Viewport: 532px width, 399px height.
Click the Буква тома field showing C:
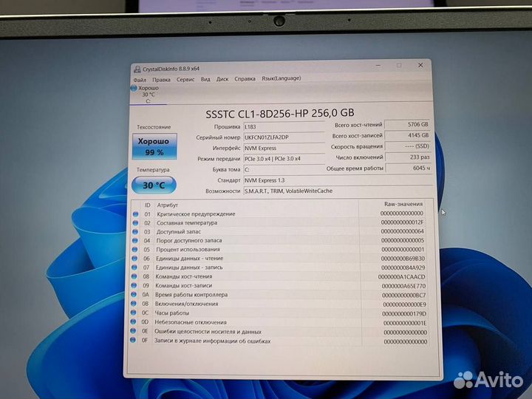[x=284, y=169]
